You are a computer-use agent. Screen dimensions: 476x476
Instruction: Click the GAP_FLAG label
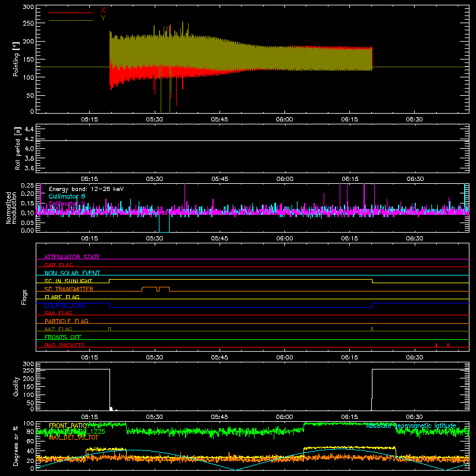[59, 265]
